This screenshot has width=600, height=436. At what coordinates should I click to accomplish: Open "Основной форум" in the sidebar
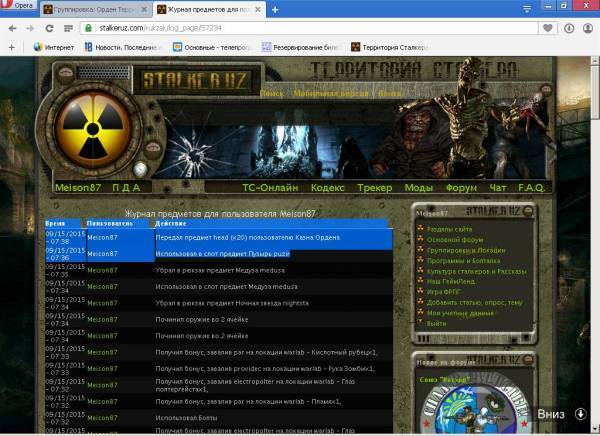coord(458,238)
